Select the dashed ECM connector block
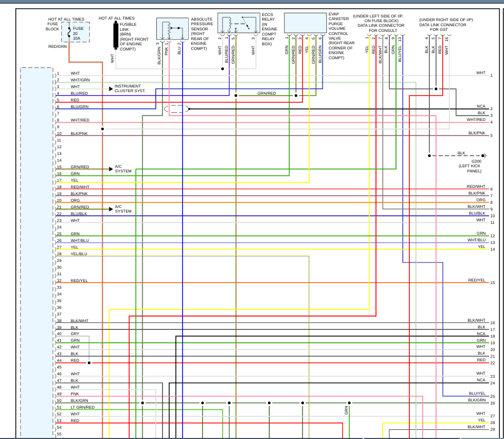The width and height of the screenshot is (504, 439). pos(37,253)
